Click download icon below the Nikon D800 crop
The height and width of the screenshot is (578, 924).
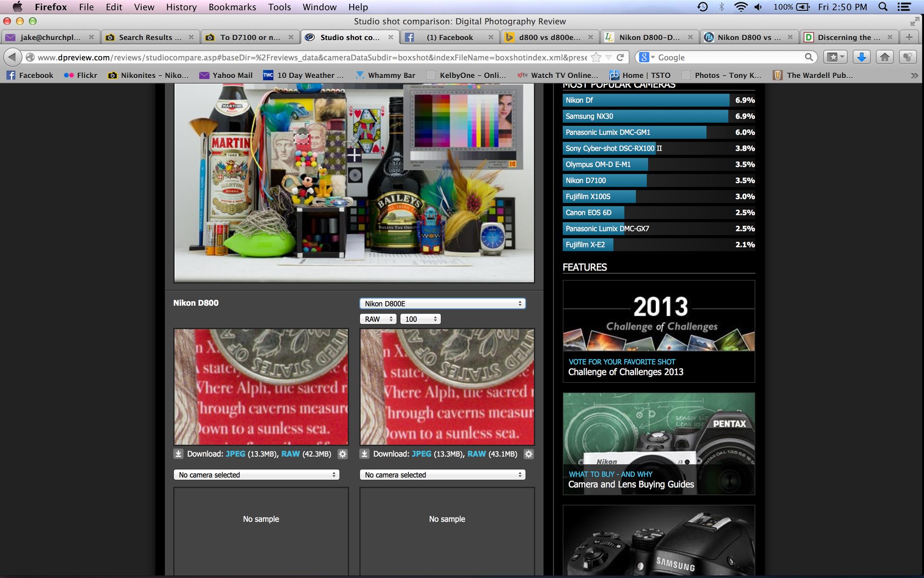(x=178, y=454)
